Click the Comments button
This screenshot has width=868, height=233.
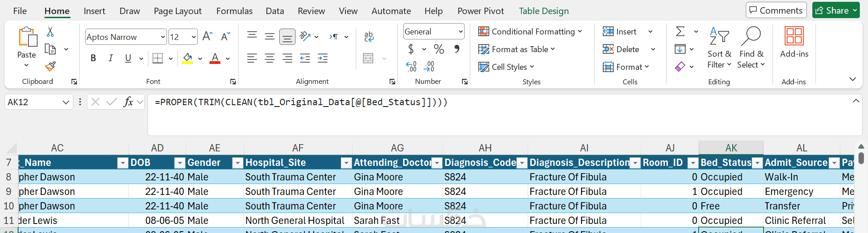[x=776, y=10]
